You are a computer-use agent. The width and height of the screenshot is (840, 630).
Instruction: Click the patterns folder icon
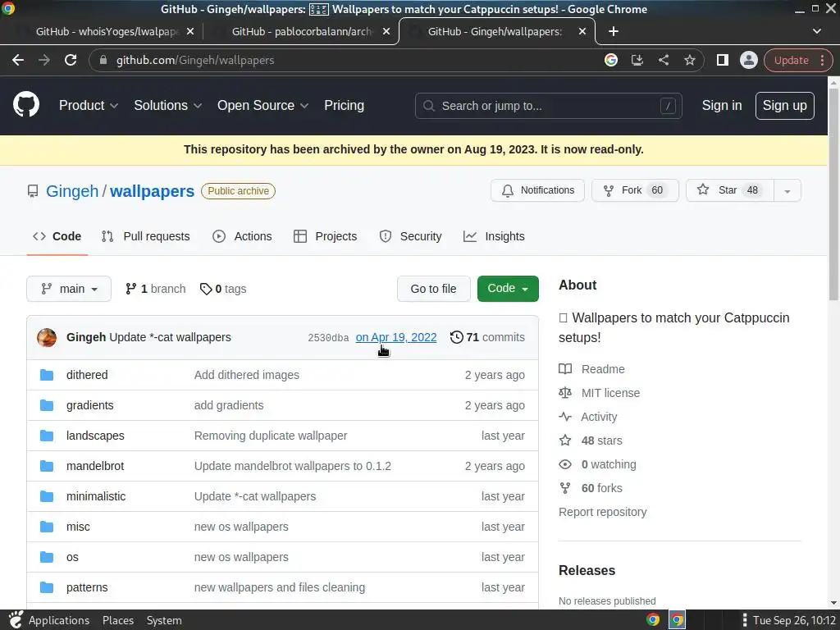click(x=47, y=587)
